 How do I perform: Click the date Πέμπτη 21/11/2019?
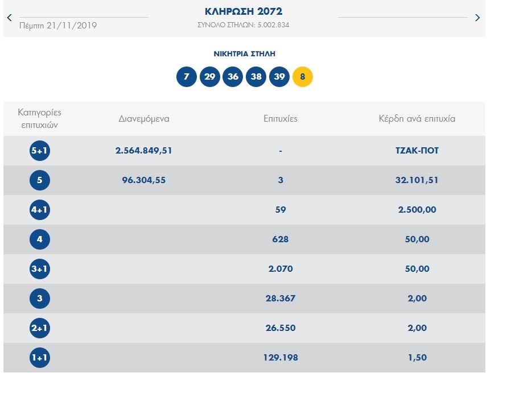click(x=58, y=26)
